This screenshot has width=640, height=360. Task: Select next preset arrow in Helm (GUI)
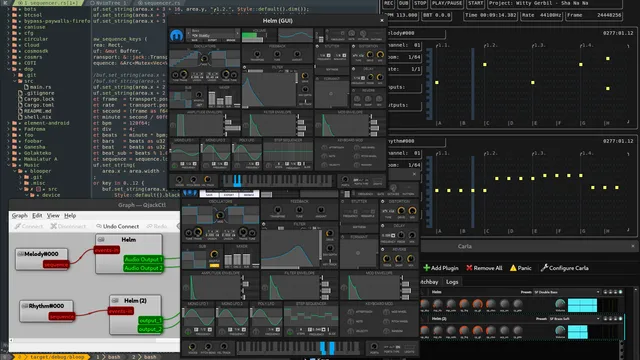click(237, 32)
